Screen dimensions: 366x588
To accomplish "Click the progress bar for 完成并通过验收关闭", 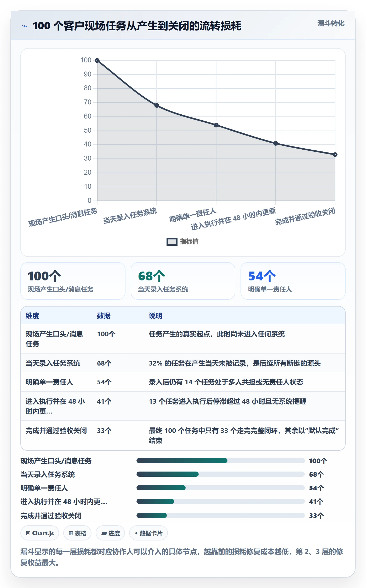I will tap(220, 515).
